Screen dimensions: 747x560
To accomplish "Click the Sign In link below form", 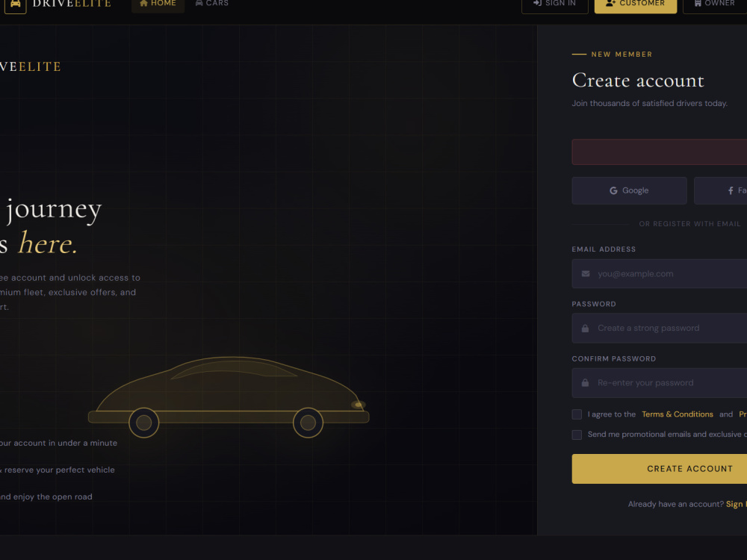I will tap(736, 504).
